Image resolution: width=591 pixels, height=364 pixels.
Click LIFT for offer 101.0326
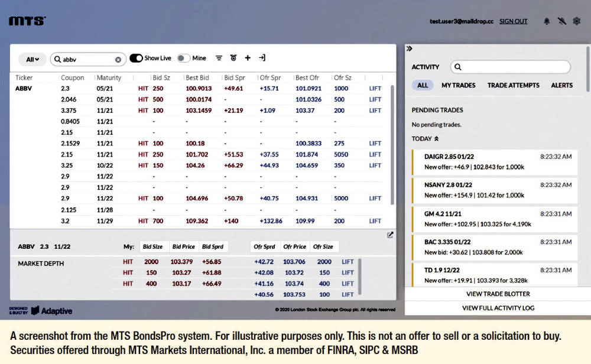(375, 99)
